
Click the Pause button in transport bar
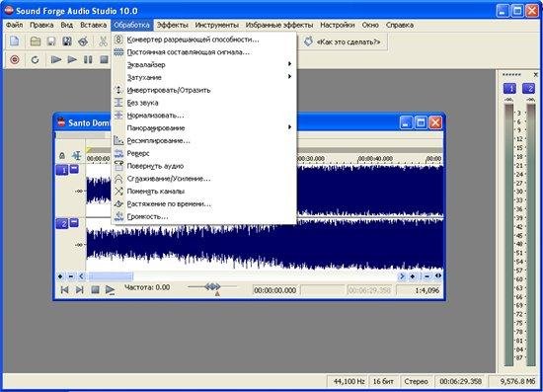point(88,60)
